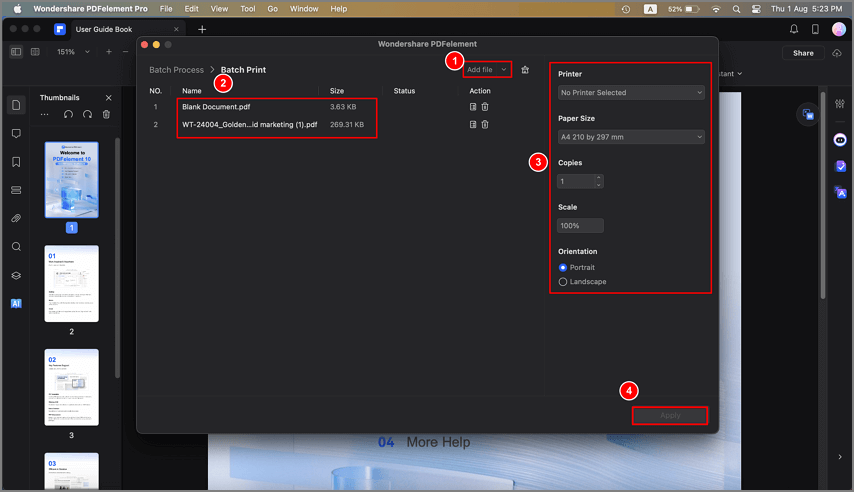Open the PDFelement home icon

(x=60, y=29)
